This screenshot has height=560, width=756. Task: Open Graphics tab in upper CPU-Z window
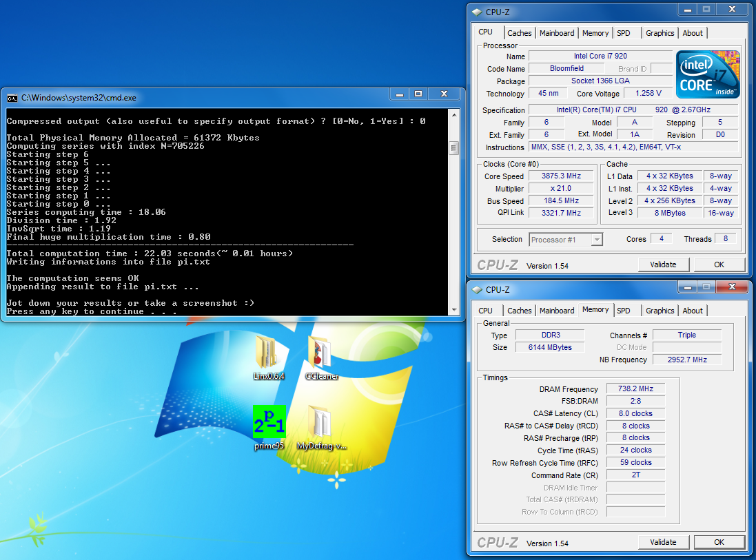(x=660, y=33)
